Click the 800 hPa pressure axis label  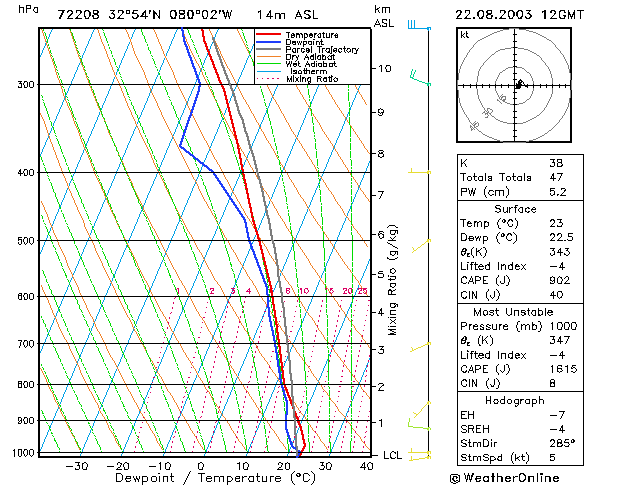coord(26,385)
